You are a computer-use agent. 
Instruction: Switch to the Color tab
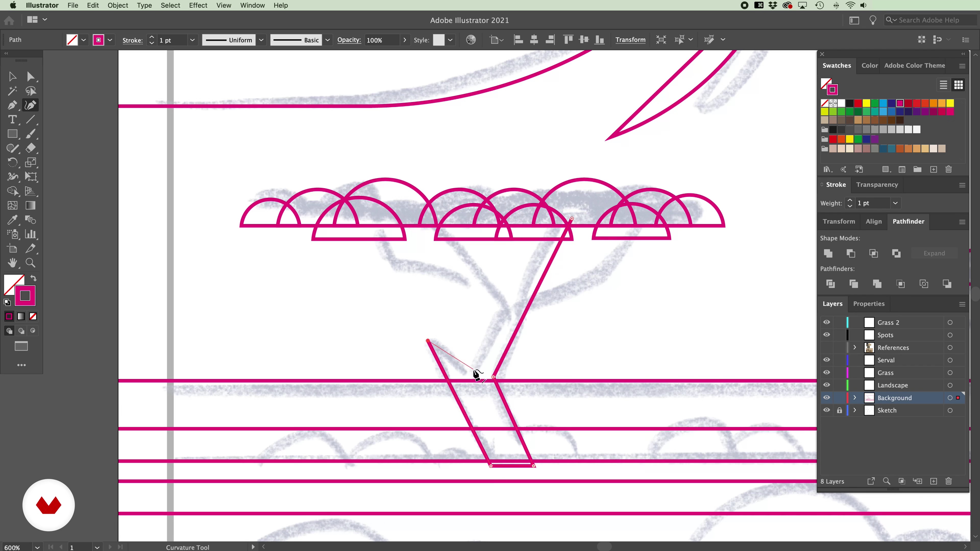pyautogui.click(x=870, y=65)
